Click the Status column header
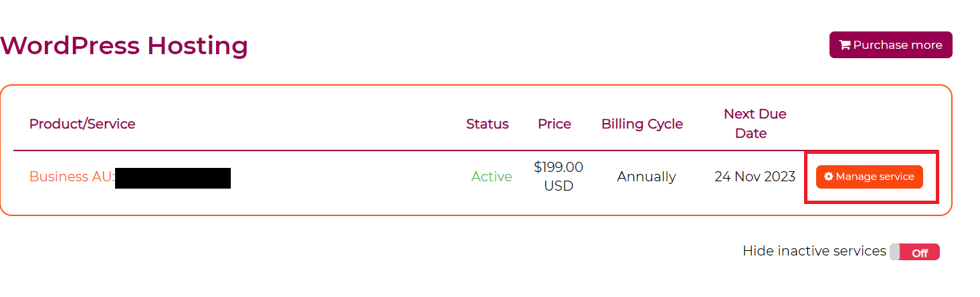The image size is (980, 297). click(x=487, y=124)
